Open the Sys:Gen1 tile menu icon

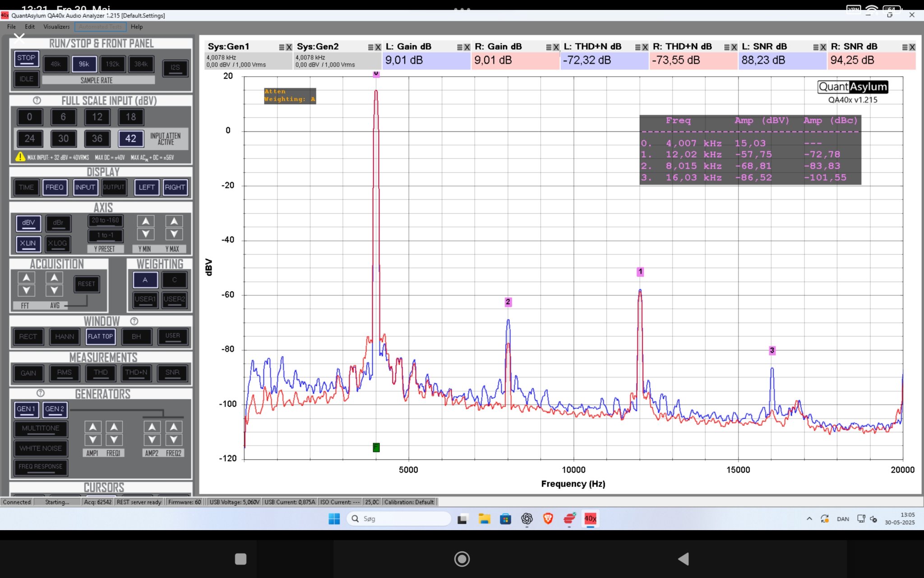tap(282, 47)
